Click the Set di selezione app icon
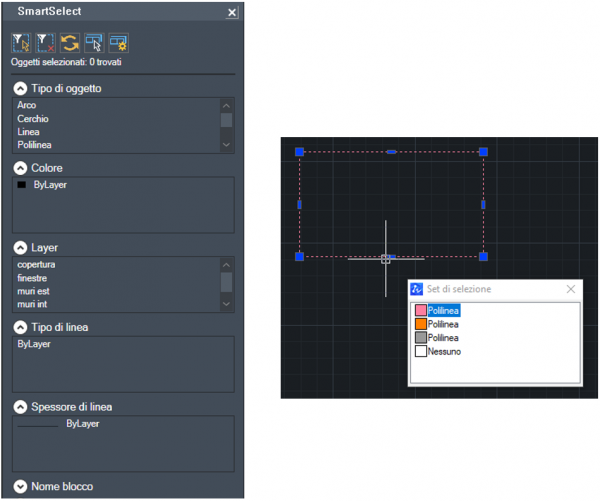The image size is (600, 501). (x=416, y=289)
